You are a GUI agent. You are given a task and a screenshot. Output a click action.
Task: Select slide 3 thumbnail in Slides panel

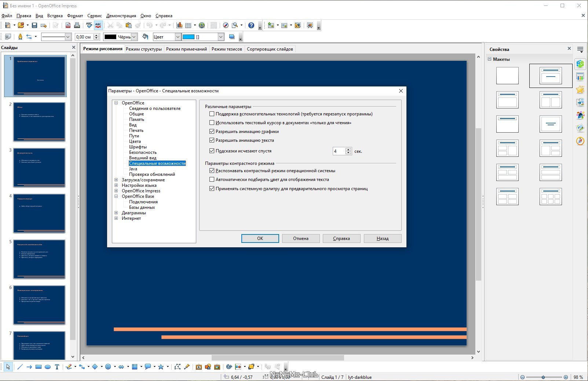(x=39, y=167)
